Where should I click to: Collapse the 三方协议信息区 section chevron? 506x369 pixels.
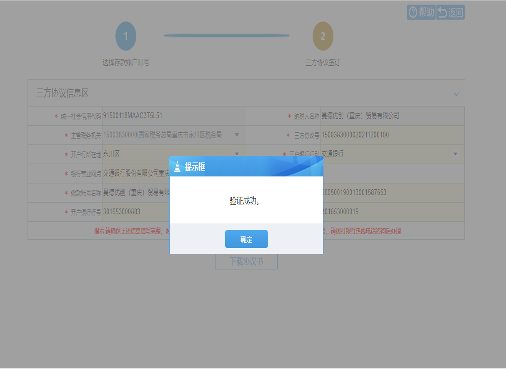456,94
